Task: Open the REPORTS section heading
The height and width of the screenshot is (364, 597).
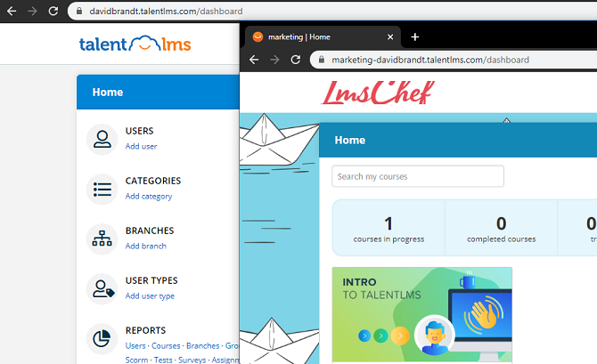Action: 145,330
